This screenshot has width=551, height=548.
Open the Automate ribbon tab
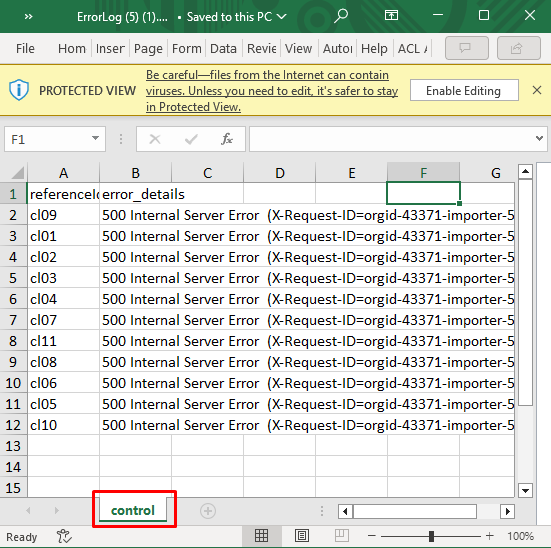[x=337, y=48]
